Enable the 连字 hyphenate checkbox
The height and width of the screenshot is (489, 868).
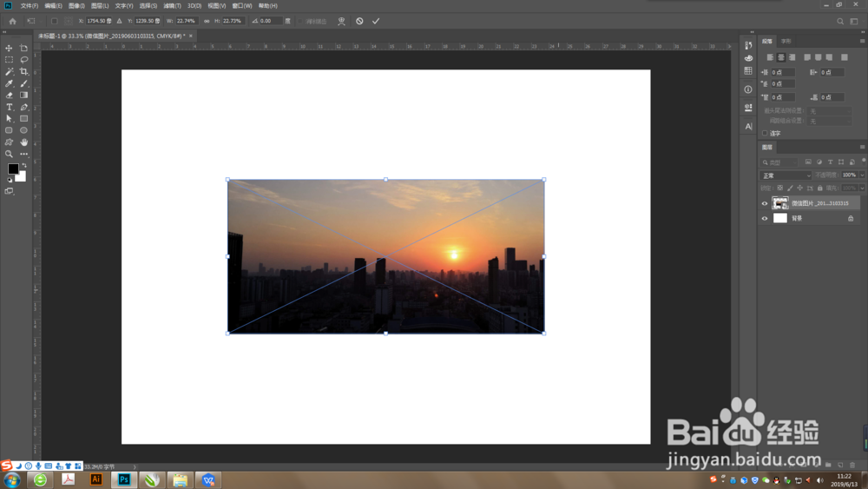coord(765,133)
